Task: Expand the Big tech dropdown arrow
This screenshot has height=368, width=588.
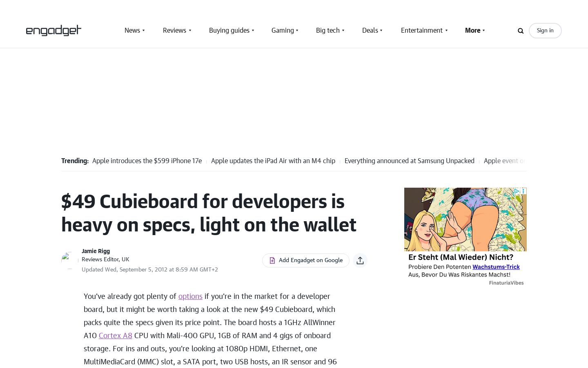Action: click(343, 31)
